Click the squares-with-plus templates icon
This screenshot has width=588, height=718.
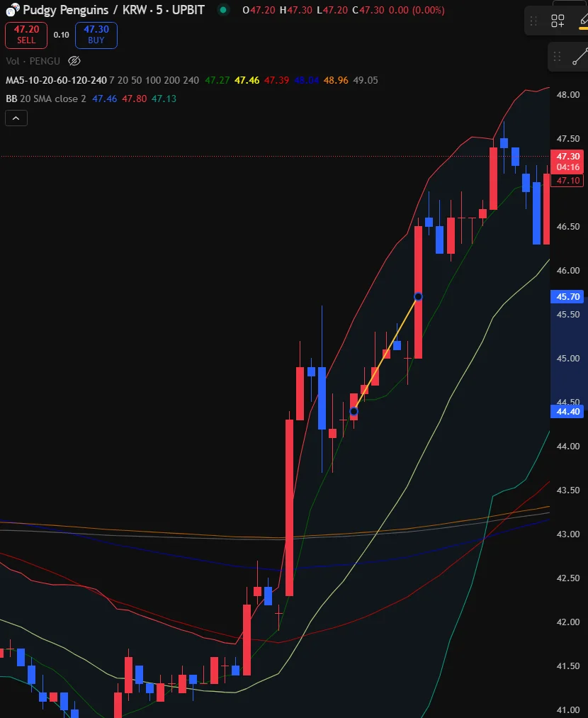[x=558, y=21]
